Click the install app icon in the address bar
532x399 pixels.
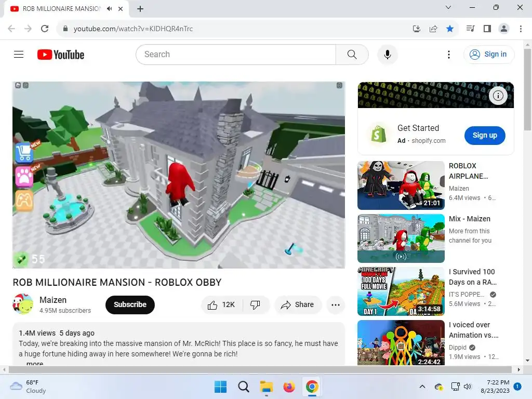[x=416, y=29]
